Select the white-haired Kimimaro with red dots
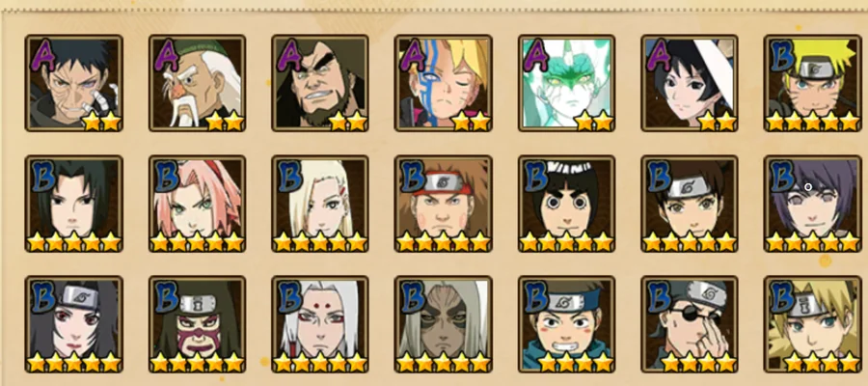Image resolution: width=868 pixels, height=386 pixels. point(320,324)
